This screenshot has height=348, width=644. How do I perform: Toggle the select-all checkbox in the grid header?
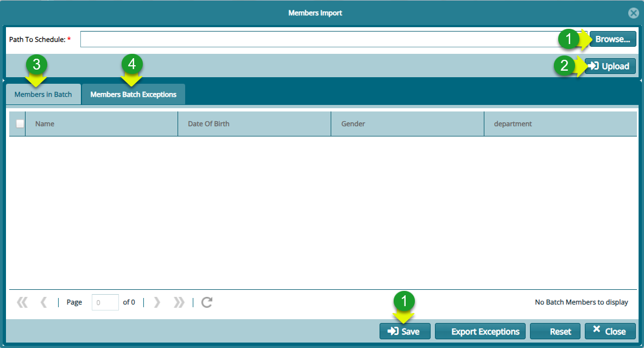coord(20,123)
